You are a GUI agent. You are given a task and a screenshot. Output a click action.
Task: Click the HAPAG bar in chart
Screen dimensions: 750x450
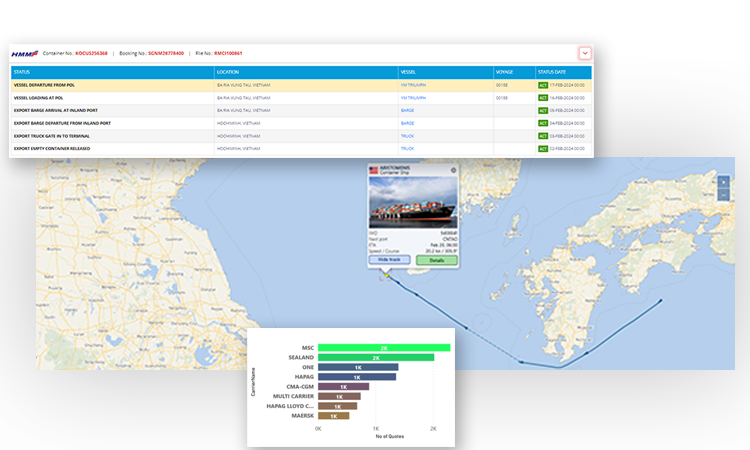(x=357, y=377)
